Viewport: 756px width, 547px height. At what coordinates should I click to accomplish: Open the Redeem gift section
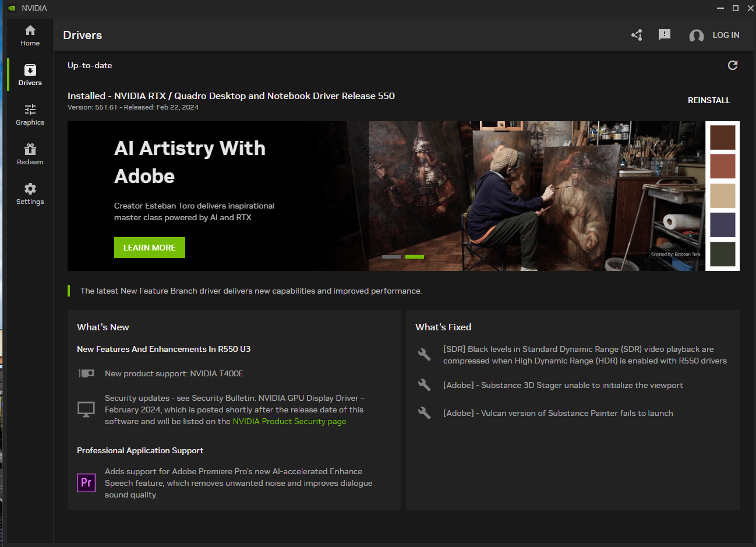click(x=30, y=154)
